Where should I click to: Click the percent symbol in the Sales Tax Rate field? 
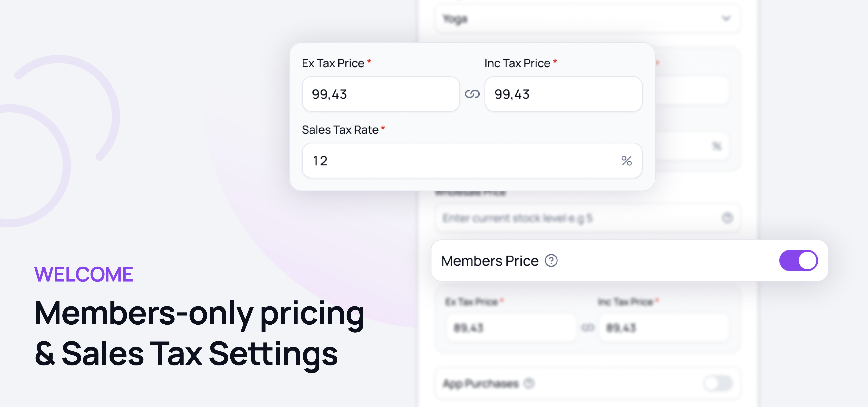coord(626,161)
